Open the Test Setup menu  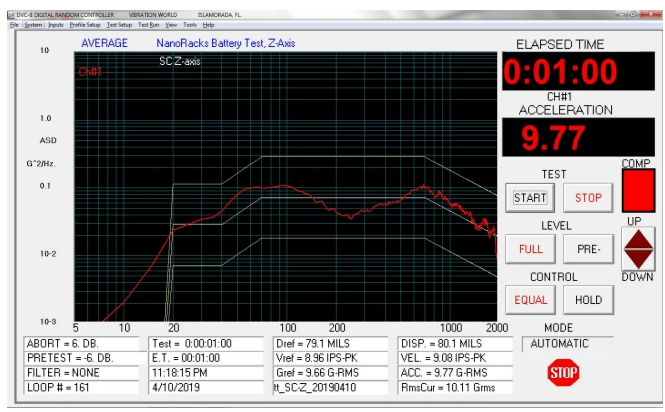(x=119, y=24)
